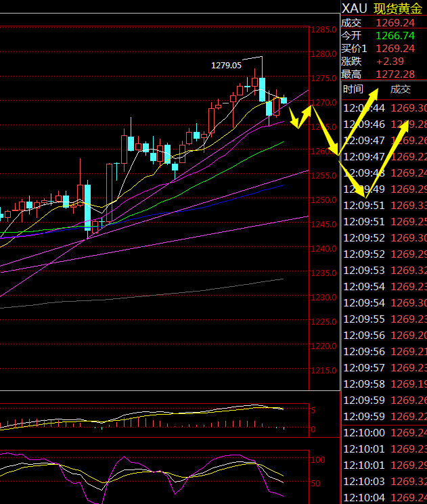Select the 买价1 quote row
This screenshot has width=427, height=504.
383,49
